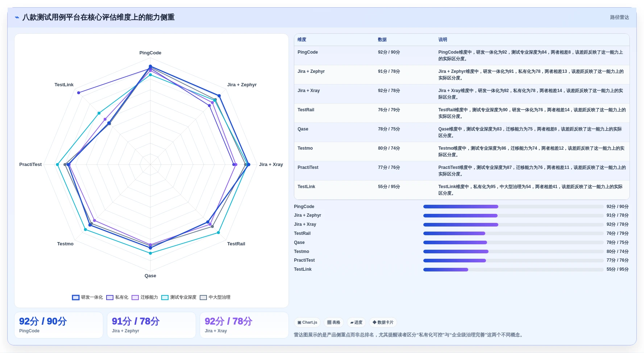The width and height of the screenshot is (644, 353).
Task: Click the TestLink progress bar
Action: click(x=513, y=269)
